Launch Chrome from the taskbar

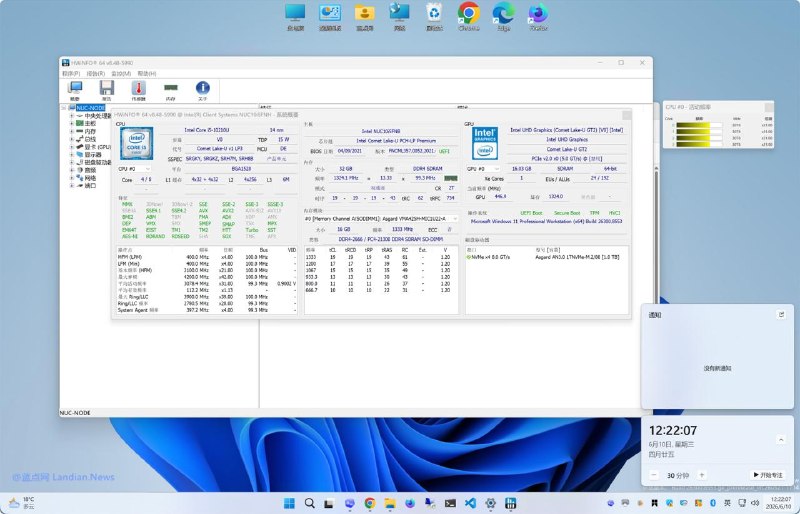(370, 503)
